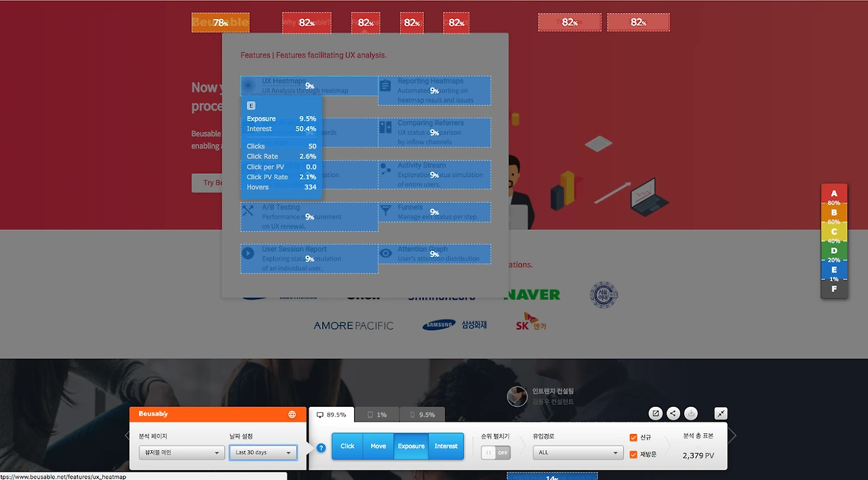Image resolution: width=868 pixels, height=480 pixels.
Task: Open the 유입경로 ALL dropdown
Action: pos(578,452)
